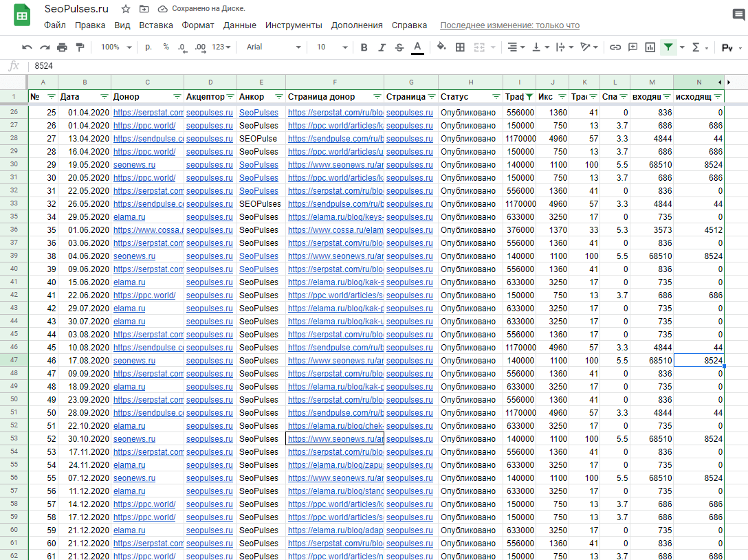Open the Инструменты menu

click(294, 25)
